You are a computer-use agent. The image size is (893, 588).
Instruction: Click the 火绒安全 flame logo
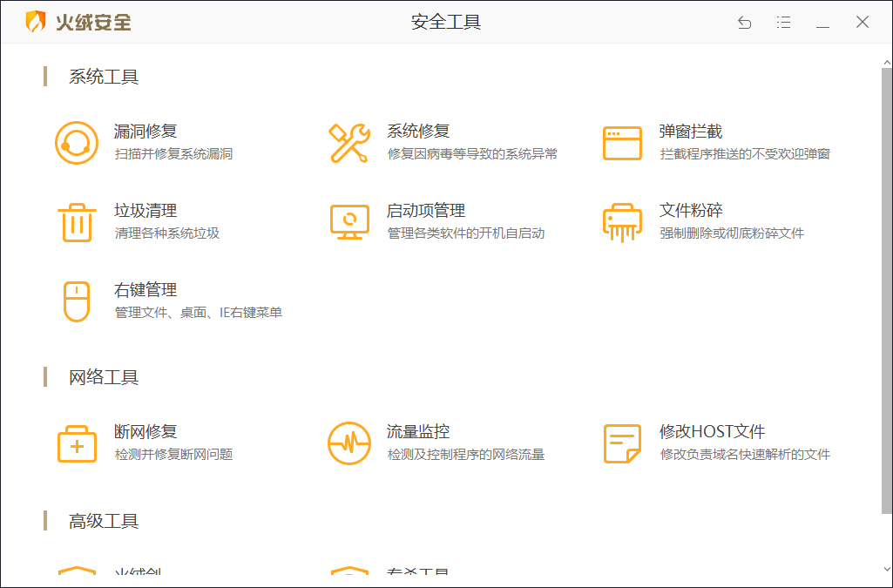click(x=35, y=22)
